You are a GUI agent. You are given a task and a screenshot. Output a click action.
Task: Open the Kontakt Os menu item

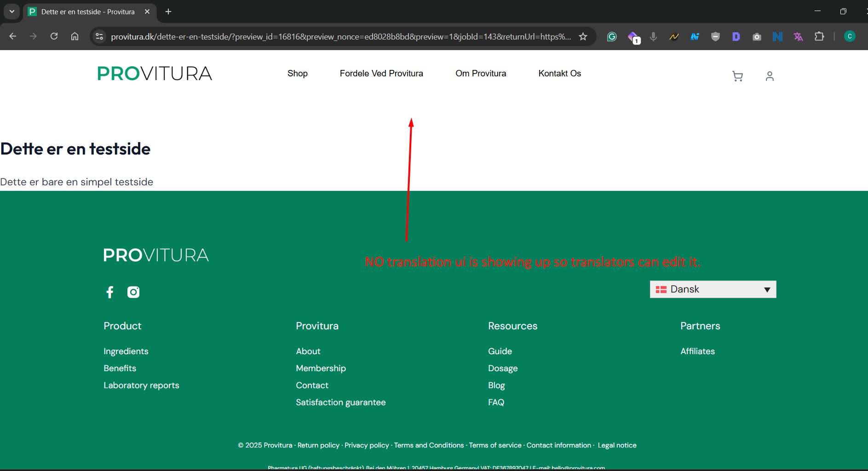pyautogui.click(x=560, y=74)
